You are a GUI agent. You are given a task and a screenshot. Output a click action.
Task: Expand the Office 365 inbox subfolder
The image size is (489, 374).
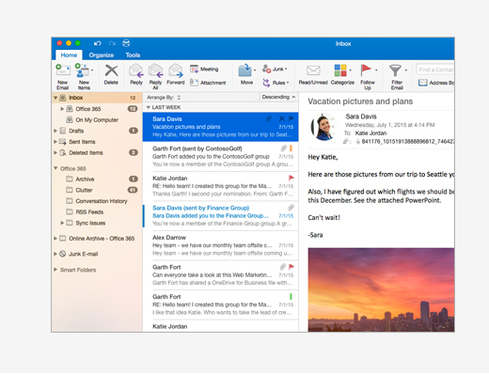62,109
